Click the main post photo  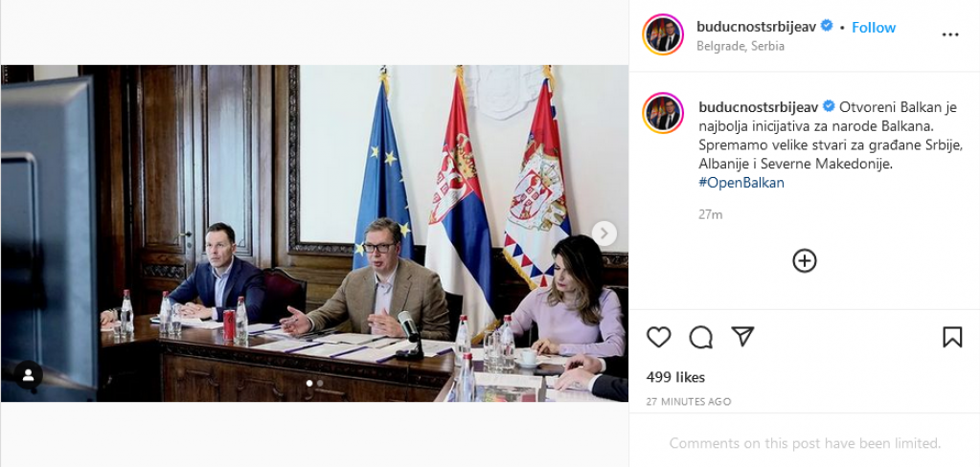click(x=314, y=233)
